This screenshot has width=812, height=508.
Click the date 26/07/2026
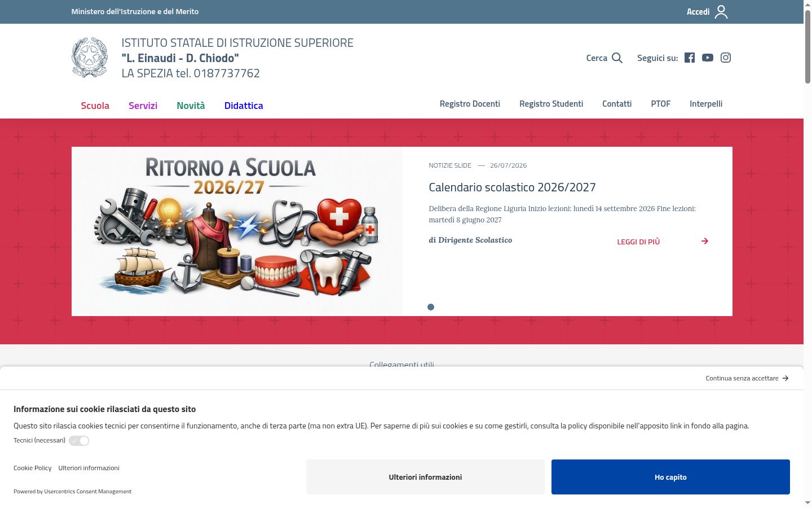point(509,165)
